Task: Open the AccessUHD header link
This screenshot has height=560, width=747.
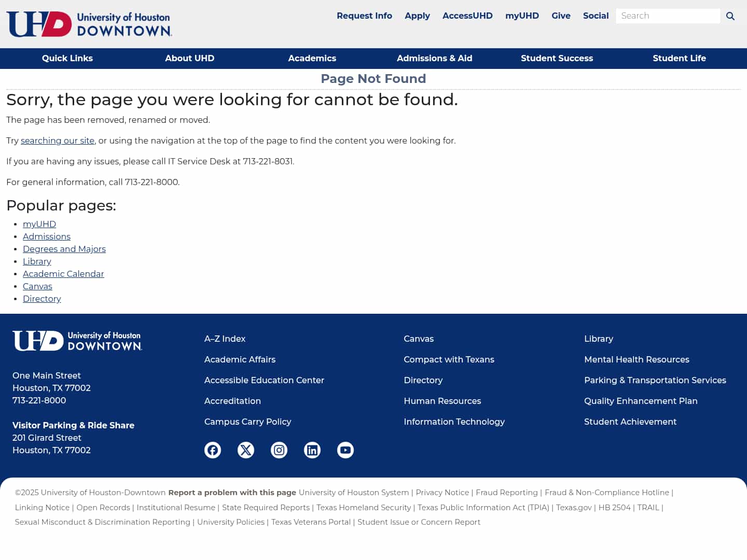Action: tap(467, 16)
